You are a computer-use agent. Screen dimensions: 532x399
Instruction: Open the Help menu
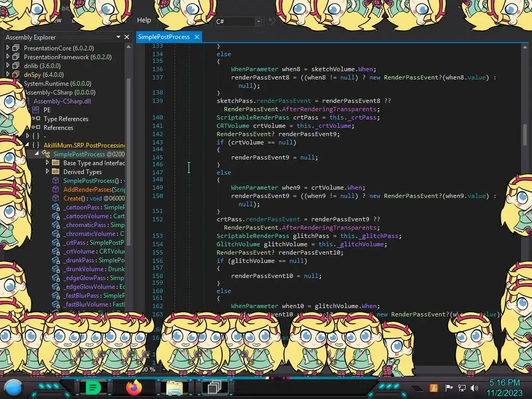(144, 20)
